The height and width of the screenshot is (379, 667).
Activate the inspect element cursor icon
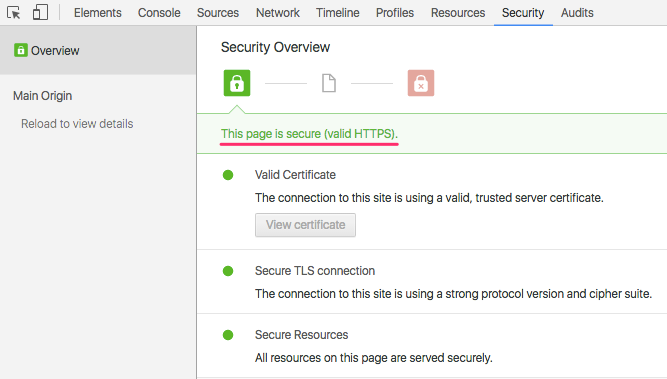pyautogui.click(x=14, y=13)
